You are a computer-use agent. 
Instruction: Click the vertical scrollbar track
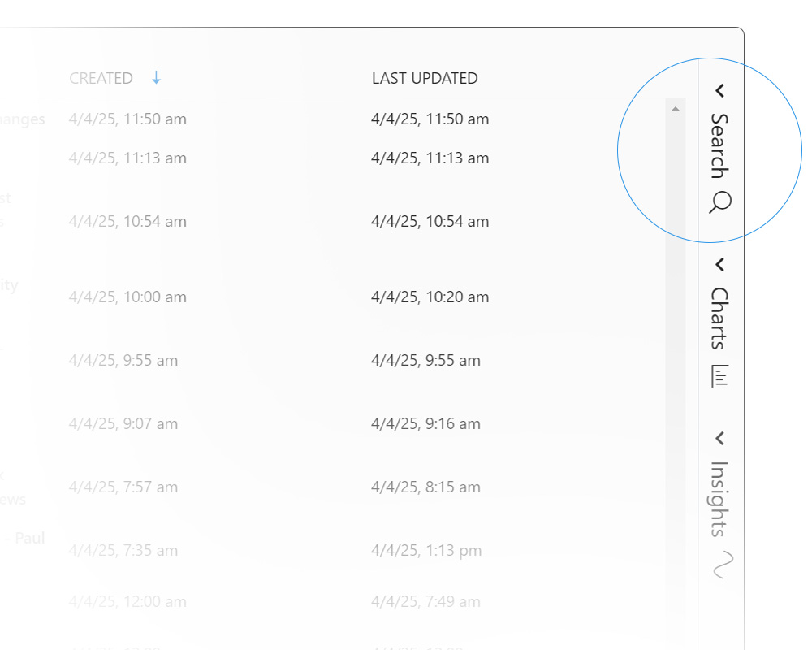pos(675,366)
